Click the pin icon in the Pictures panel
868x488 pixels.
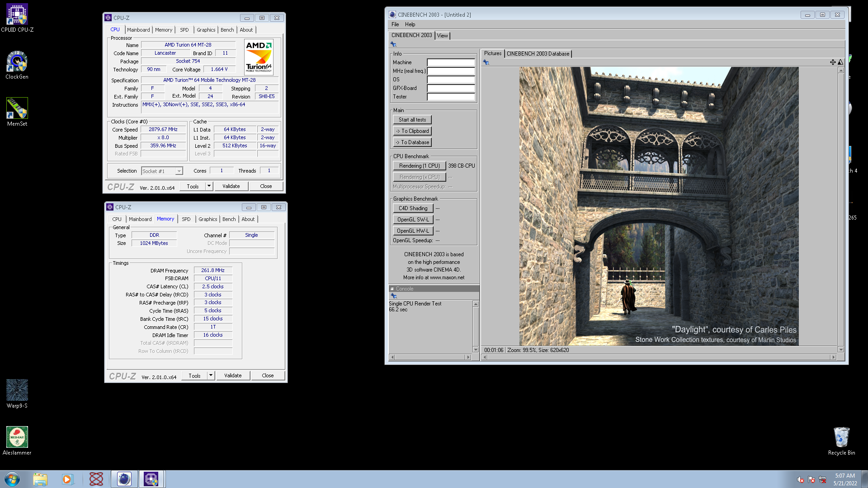486,62
